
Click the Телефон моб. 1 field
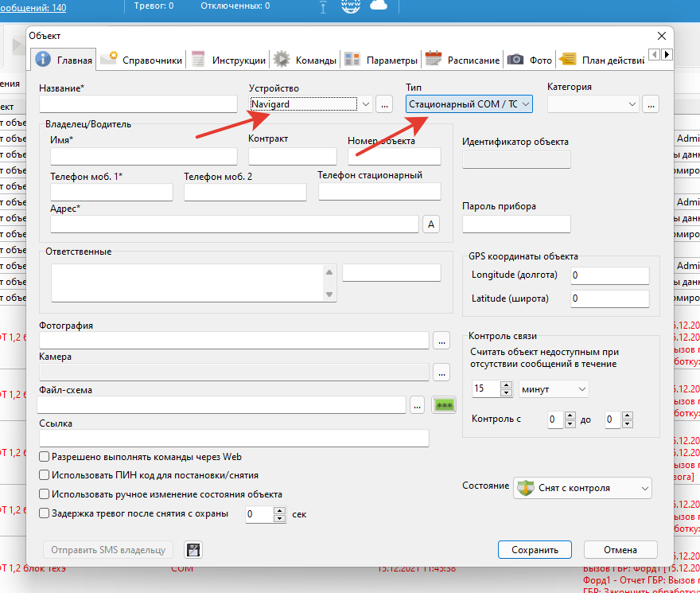point(111,192)
